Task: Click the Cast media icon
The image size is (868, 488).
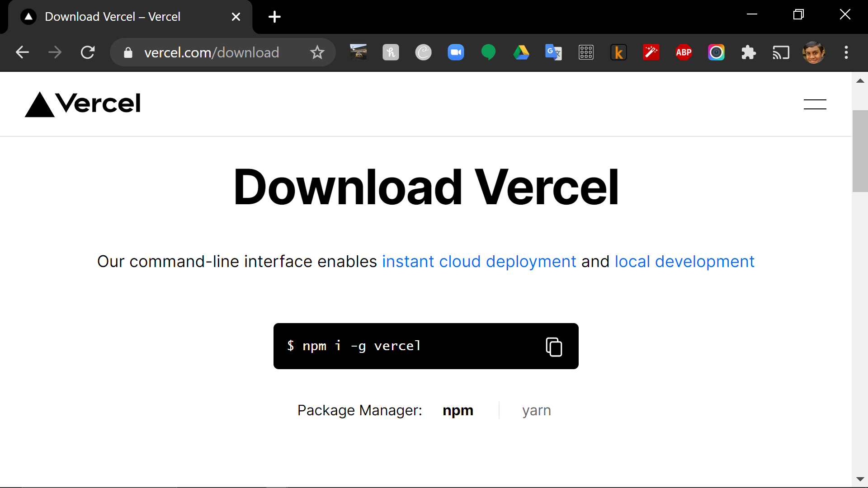Action: [x=781, y=52]
